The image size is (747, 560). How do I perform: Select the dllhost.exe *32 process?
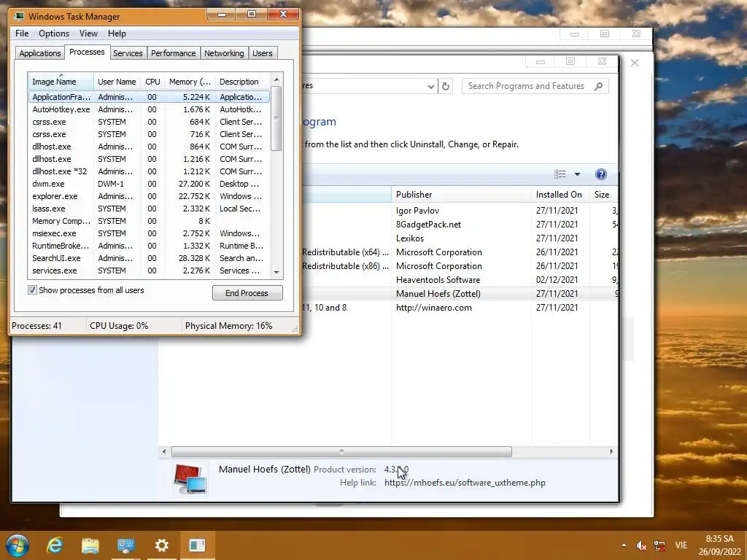(149, 171)
